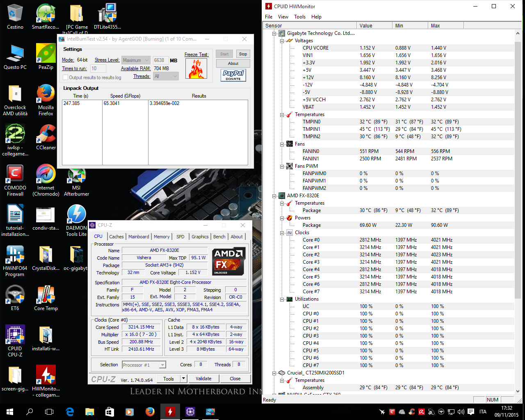Open the HWiNFO64 Program desktop icon

15,260
